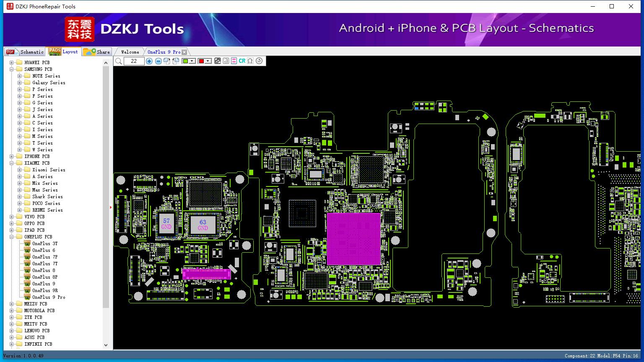Collapse the XIAOMI PCB tree node
This screenshot has width=644, height=362.
(11, 163)
